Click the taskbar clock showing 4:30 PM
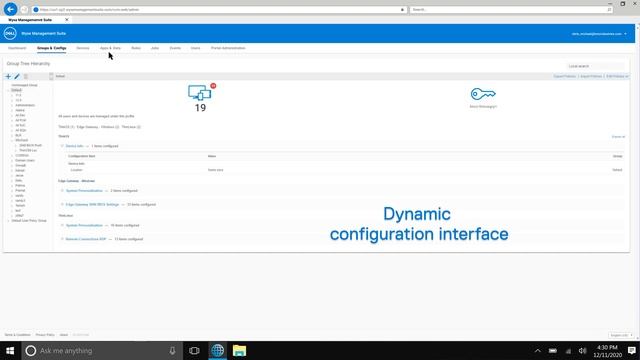 [607, 351]
